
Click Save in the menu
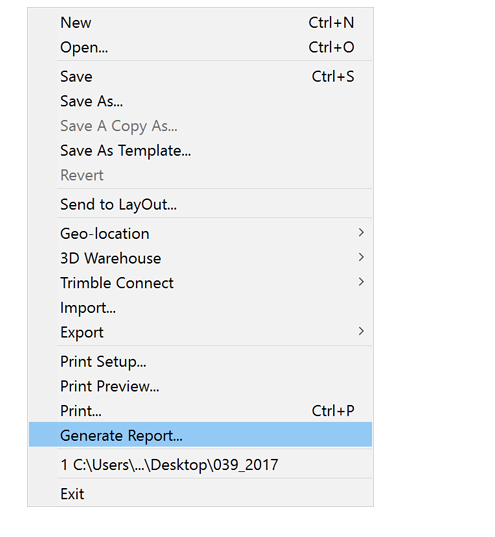pyautogui.click(x=200, y=76)
